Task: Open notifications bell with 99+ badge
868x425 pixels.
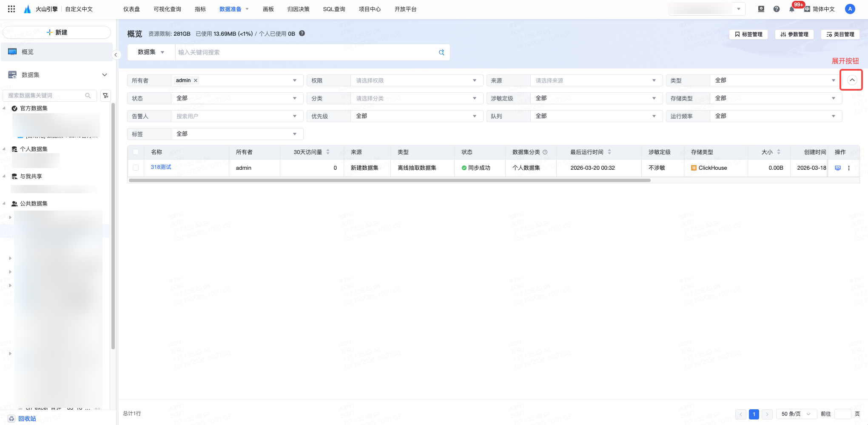Action: click(791, 9)
